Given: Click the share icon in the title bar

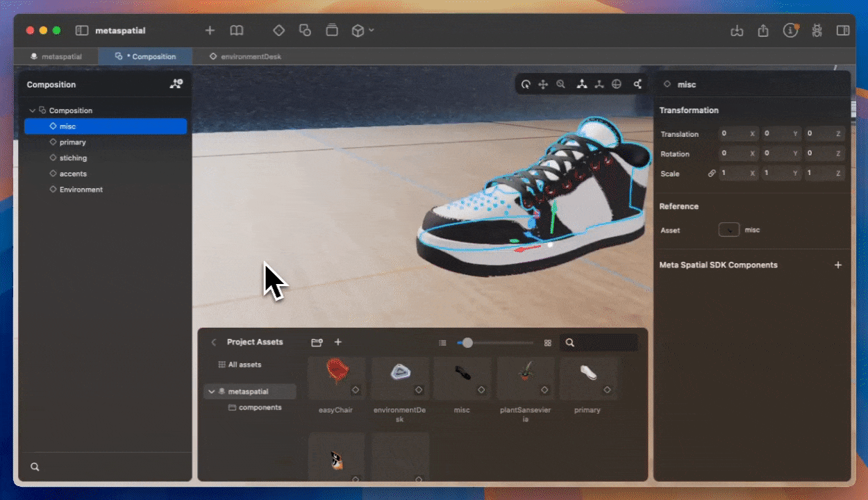Looking at the screenshot, I should 763,31.
